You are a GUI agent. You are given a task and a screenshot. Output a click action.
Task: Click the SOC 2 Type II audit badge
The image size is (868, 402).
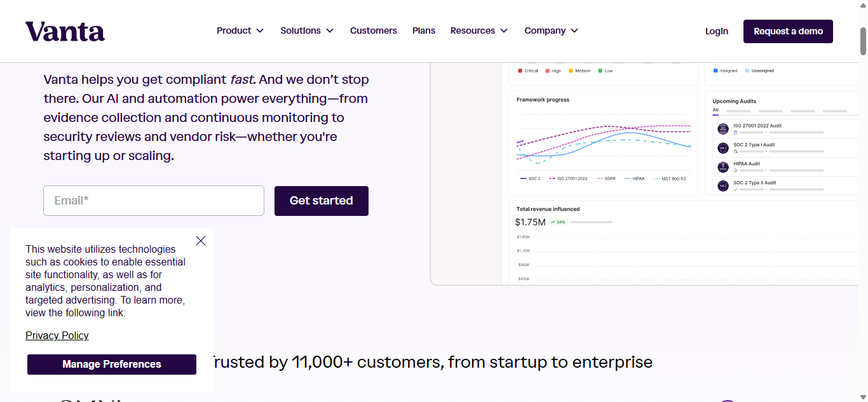722,186
